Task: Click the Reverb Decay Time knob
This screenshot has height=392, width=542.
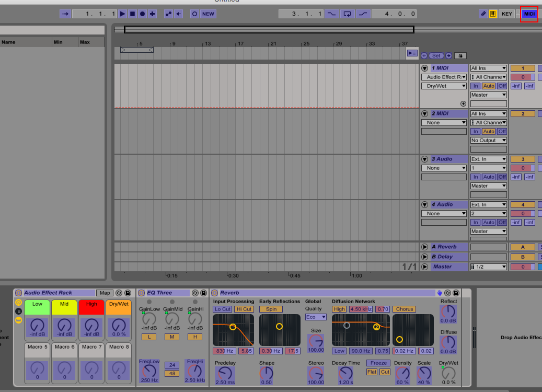Action: pyautogui.click(x=345, y=373)
